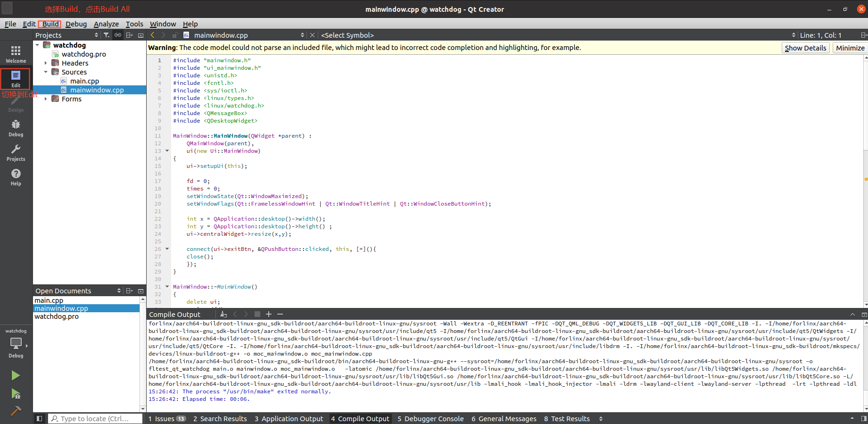868x424 pixels.
Task: Open the Open Documents view dropdown
Action: 119,291
